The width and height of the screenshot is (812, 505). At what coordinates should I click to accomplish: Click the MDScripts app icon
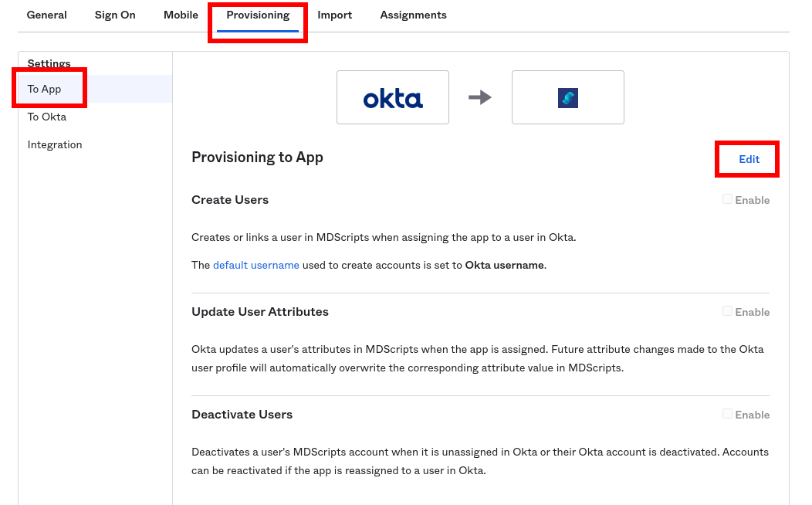coord(567,97)
